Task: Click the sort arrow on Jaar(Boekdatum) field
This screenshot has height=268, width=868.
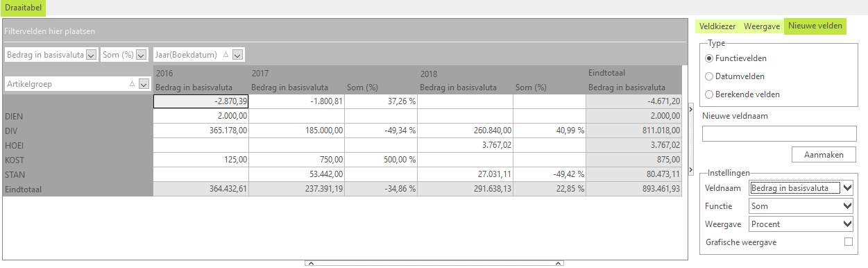Action: [225, 55]
